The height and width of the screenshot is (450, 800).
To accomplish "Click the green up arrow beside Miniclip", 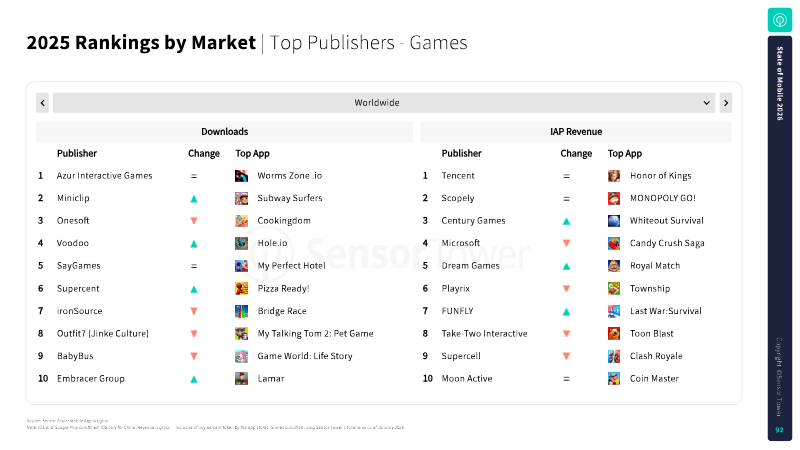I will [194, 199].
